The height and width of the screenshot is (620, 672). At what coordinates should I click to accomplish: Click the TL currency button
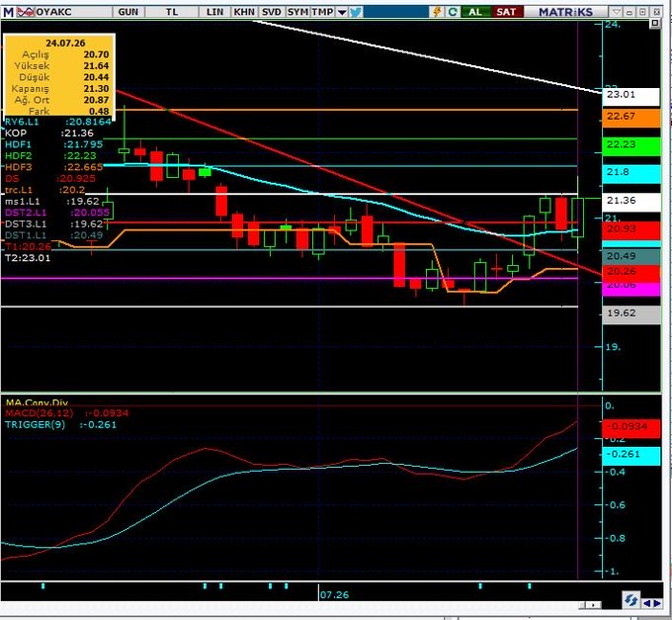point(172,12)
